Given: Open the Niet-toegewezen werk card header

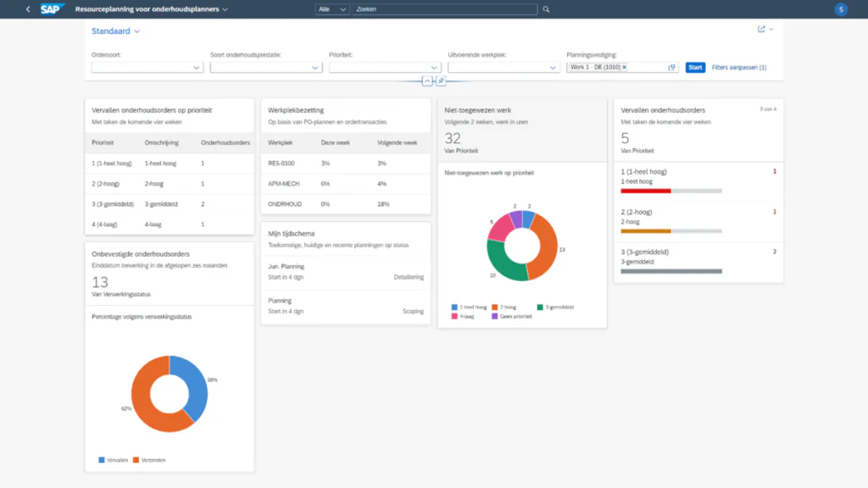Looking at the screenshot, I should click(522, 130).
